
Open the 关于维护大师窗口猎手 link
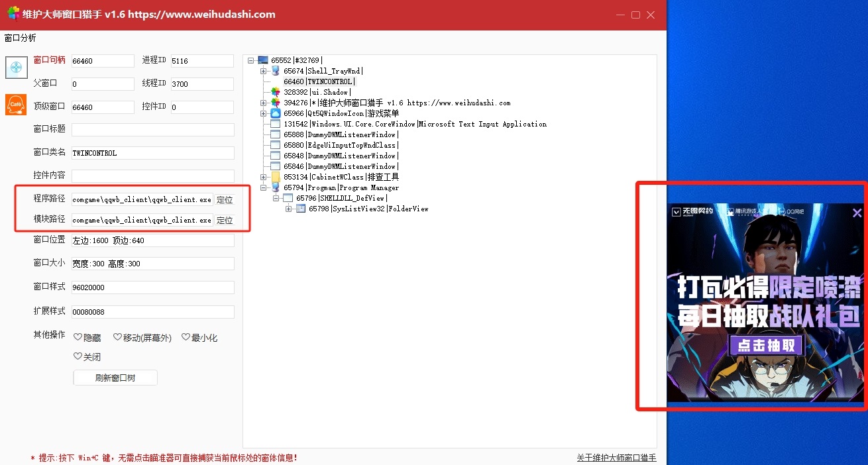[x=616, y=458]
